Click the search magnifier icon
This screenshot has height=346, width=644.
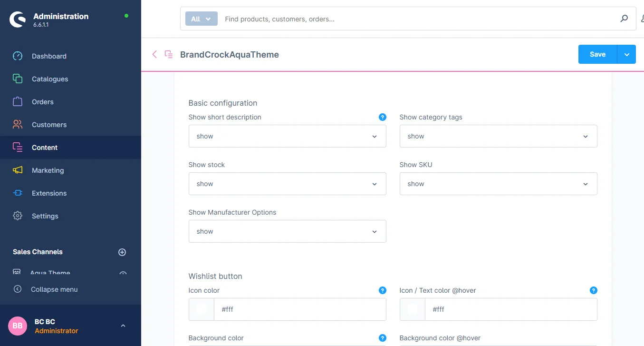tap(624, 19)
